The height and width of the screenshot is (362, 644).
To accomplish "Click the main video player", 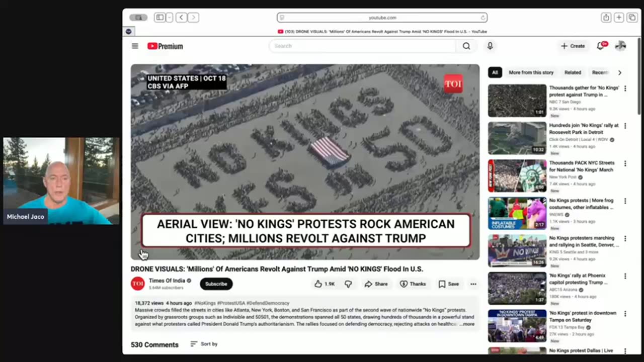I will 305,162.
